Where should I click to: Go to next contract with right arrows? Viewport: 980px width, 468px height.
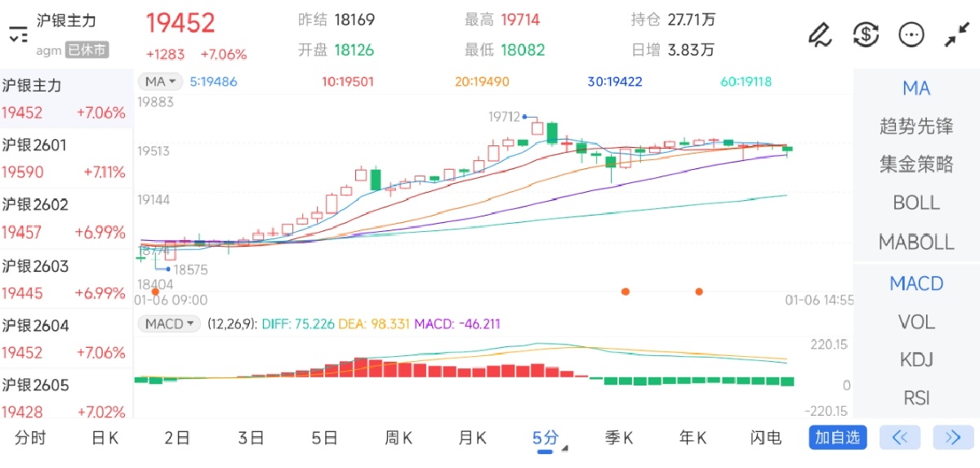(x=953, y=437)
